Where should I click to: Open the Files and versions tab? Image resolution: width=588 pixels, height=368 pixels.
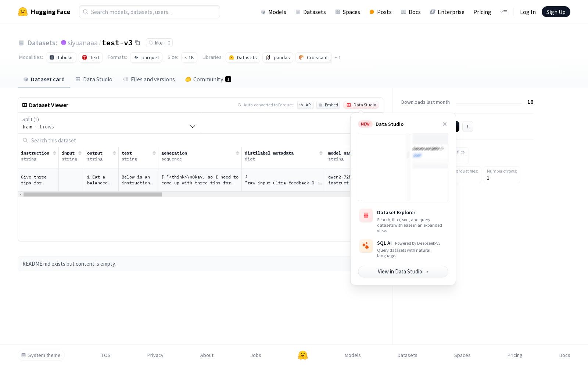(149, 79)
